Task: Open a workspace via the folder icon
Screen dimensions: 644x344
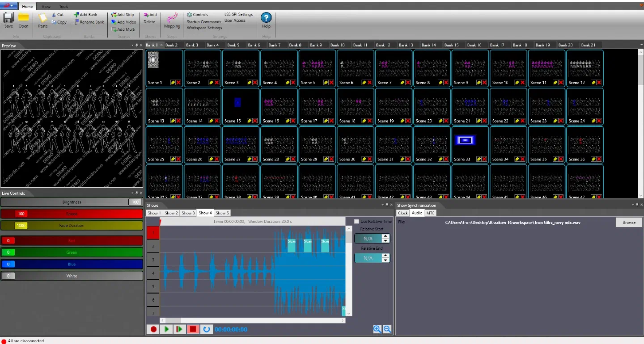Action: click(23, 21)
